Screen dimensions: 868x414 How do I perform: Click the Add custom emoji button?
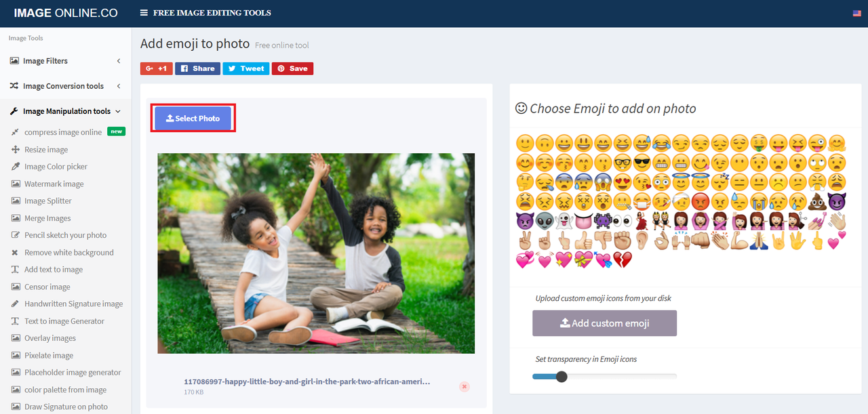604,323
